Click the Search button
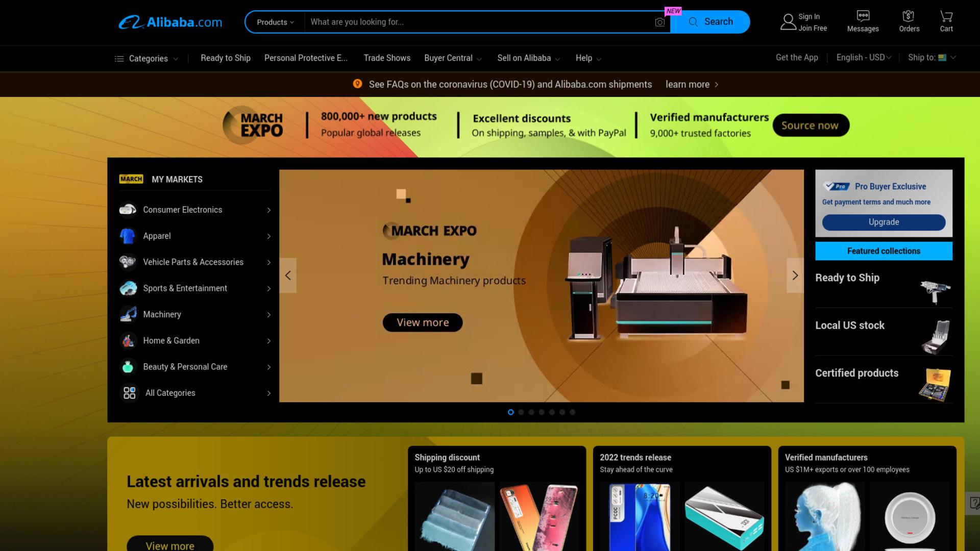Image resolution: width=980 pixels, height=551 pixels. tap(710, 22)
